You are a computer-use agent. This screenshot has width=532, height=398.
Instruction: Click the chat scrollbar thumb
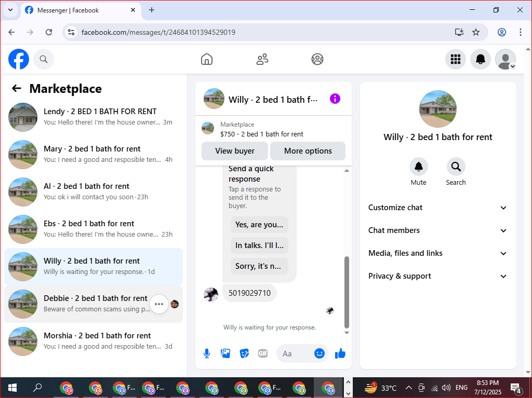pyautogui.click(x=347, y=292)
